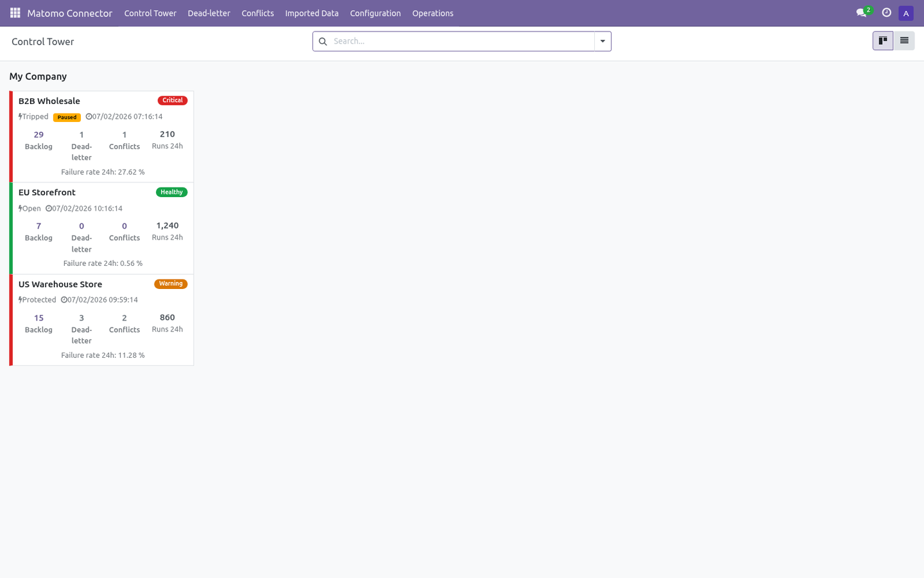Screen dimensions: 924x578
Task: Click the Tripped lightning icon on B2B Wholesale
Action: 21,117
